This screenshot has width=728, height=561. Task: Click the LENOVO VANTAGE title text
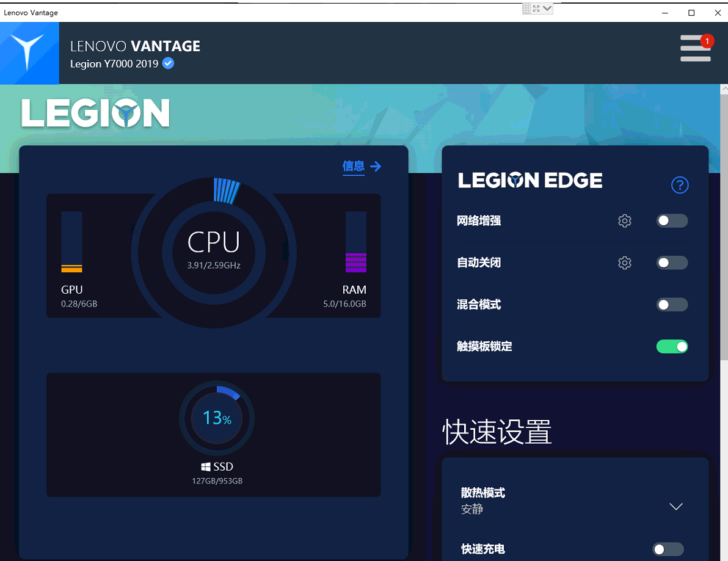tap(135, 46)
